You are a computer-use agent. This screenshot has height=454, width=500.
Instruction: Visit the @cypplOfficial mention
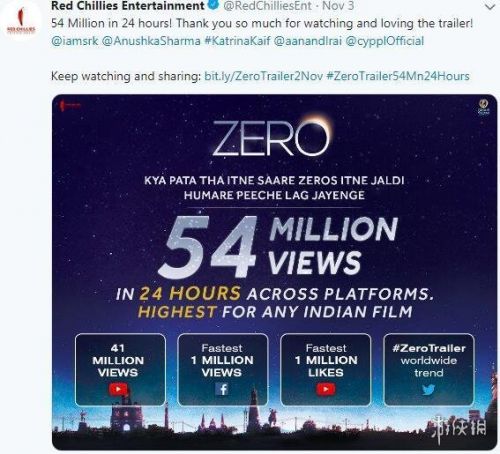(x=385, y=41)
